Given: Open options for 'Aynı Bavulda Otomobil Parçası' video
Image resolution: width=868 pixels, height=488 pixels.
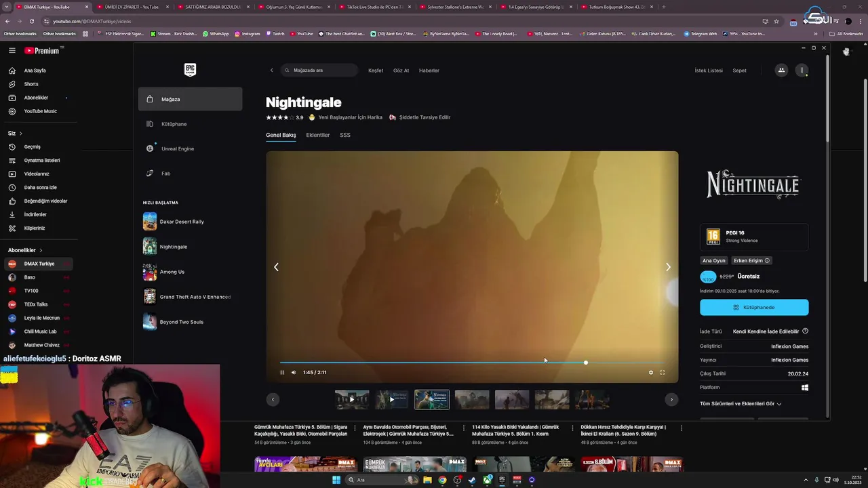Looking at the screenshot, I should pyautogui.click(x=464, y=428).
